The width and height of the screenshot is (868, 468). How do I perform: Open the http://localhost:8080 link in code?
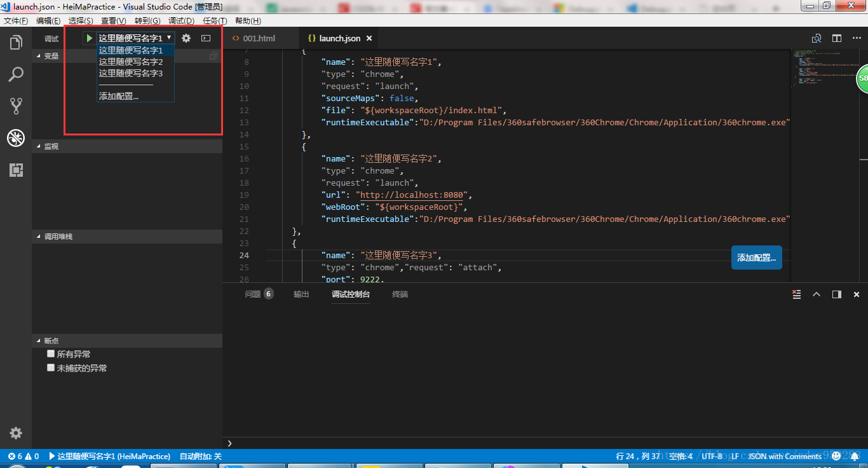tap(412, 195)
